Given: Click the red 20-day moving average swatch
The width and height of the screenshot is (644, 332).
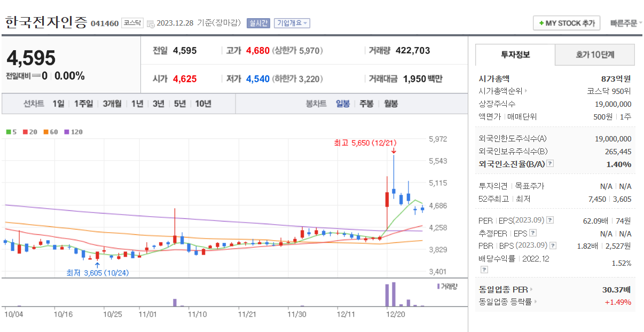Looking at the screenshot, I should (25, 132).
